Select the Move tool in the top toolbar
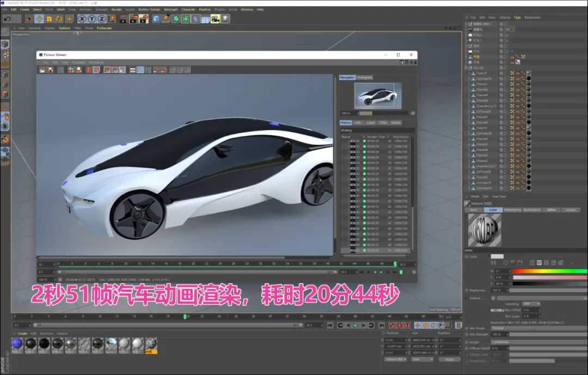The width and height of the screenshot is (588, 375). pyautogui.click(x=40, y=19)
